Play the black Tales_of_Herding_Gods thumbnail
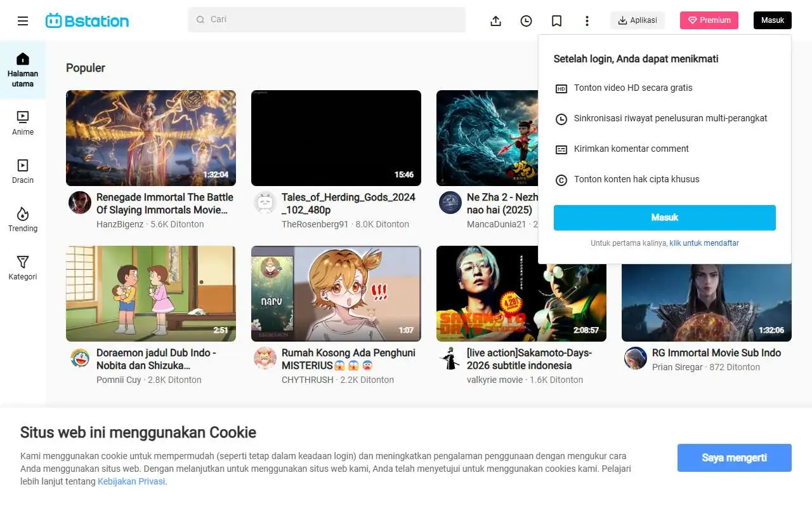Image resolution: width=812 pixels, height=508 pixels. (x=336, y=138)
